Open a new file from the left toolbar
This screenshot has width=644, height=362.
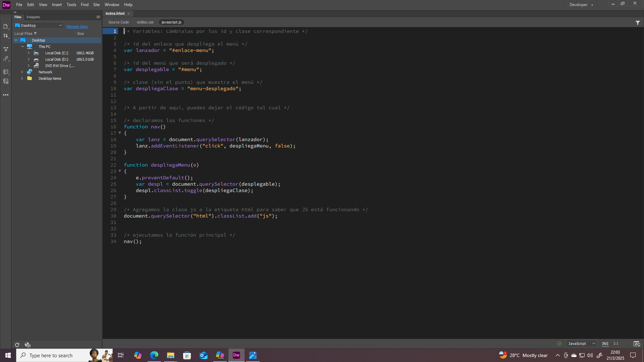(x=6, y=26)
